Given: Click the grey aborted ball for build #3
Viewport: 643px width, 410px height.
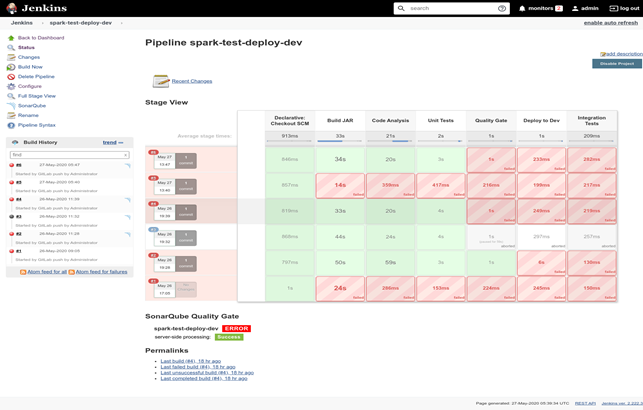Looking at the screenshot, I should [x=11, y=216].
